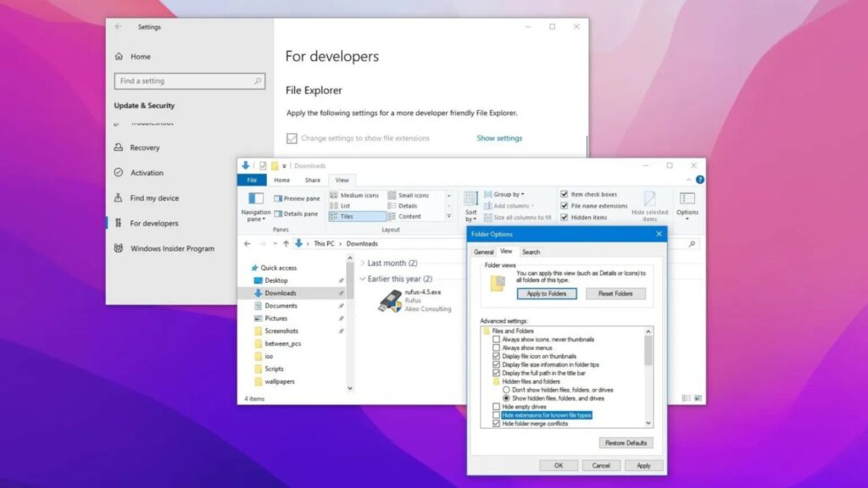Click the Sort by icon
This screenshot has height=488, width=868.
470,198
